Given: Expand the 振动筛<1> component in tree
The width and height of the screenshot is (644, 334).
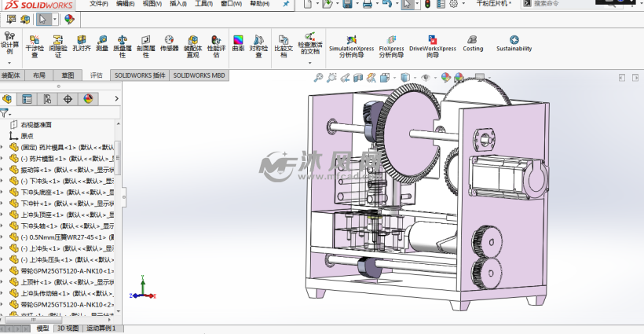Looking at the screenshot, I should (x=3, y=169).
